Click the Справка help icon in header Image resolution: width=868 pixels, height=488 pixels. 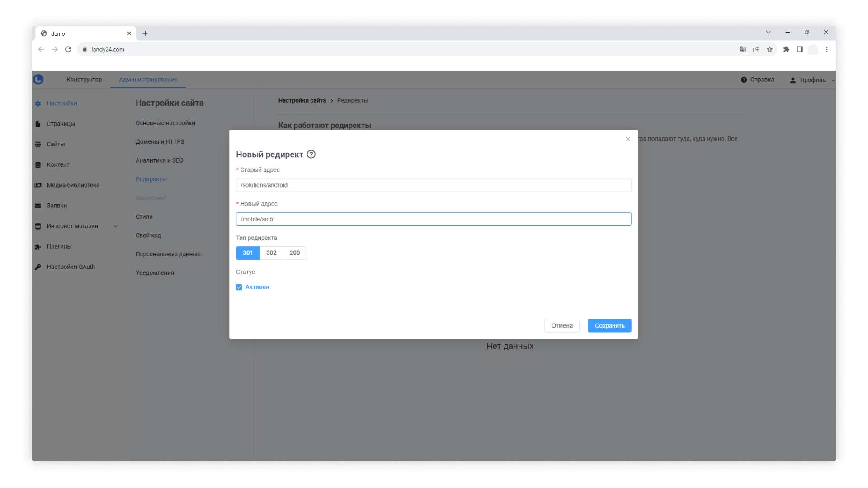tap(744, 80)
